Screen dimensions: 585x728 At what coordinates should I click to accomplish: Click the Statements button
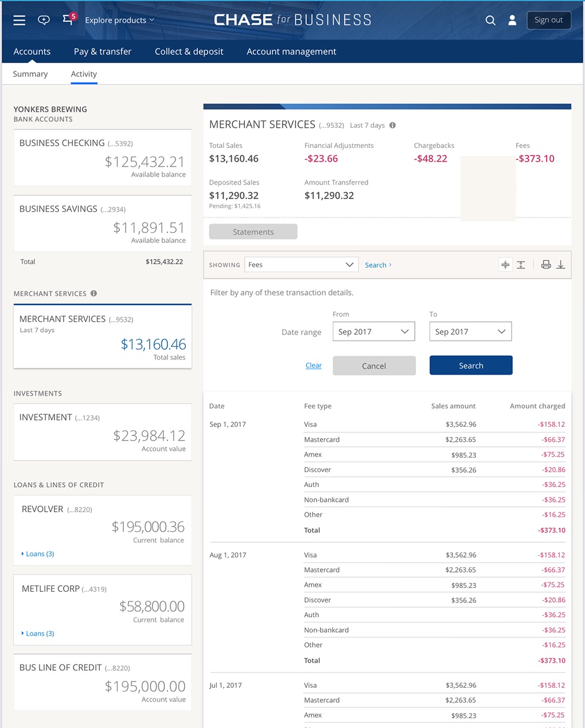pyautogui.click(x=253, y=232)
